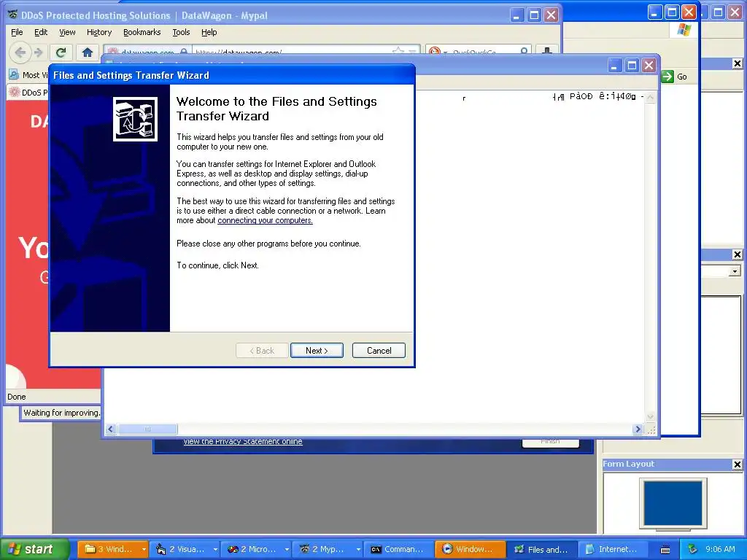Screen dimensions: 747x560
Task: Click the 'Waiting for improving.' status text
Action: click(61, 413)
